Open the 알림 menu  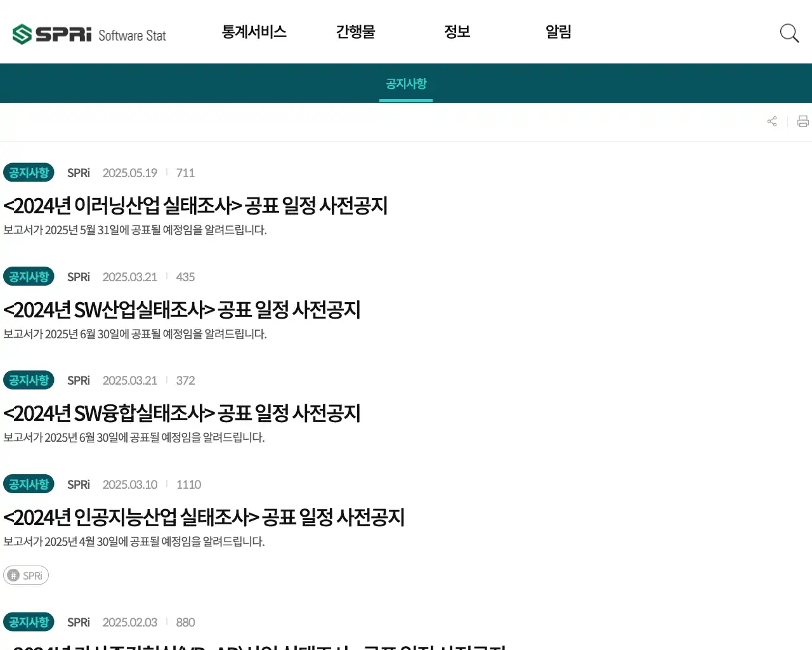click(559, 32)
